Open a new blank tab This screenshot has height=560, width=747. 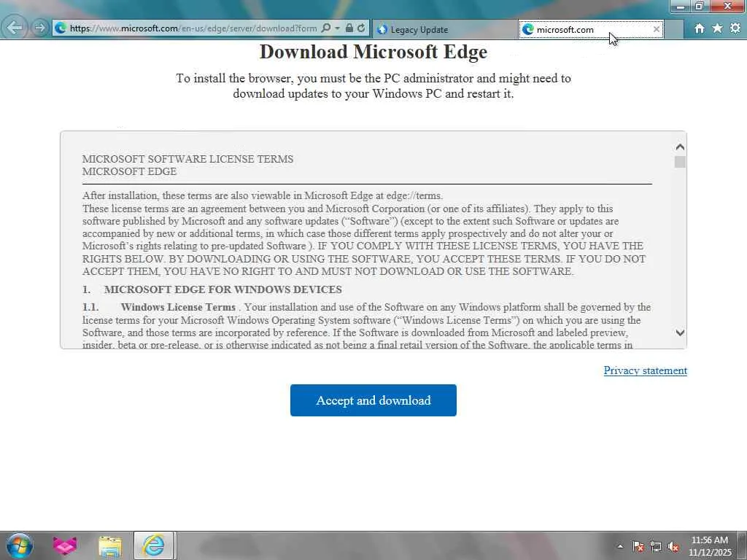pyautogui.click(x=673, y=29)
